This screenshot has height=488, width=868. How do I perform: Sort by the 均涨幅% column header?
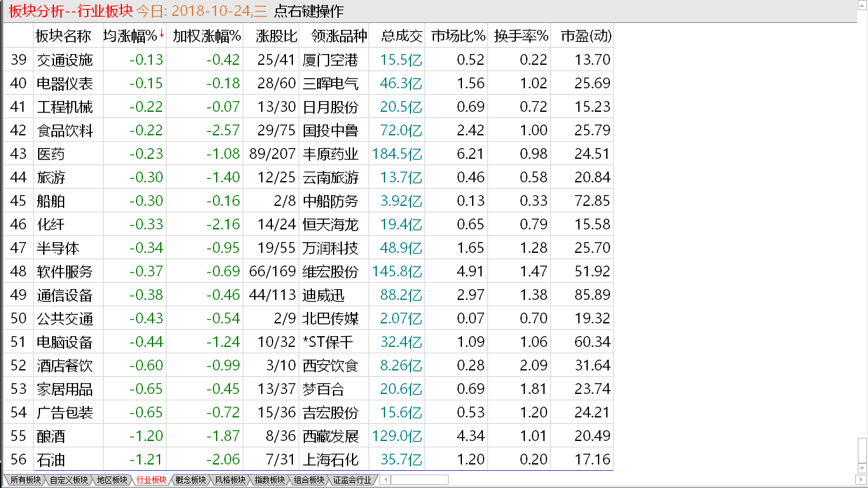tap(130, 36)
